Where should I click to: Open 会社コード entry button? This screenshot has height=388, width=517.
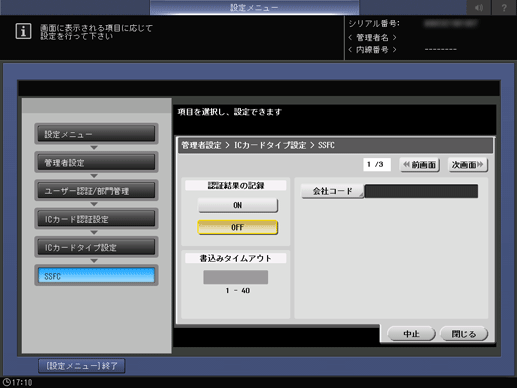pos(333,191)
